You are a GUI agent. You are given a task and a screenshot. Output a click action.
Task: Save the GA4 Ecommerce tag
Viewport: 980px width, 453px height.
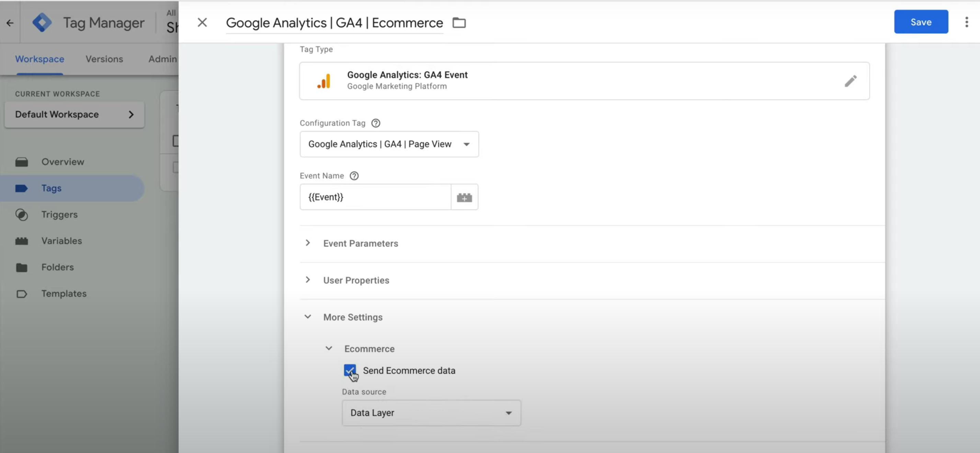click(x=921, y=22)
